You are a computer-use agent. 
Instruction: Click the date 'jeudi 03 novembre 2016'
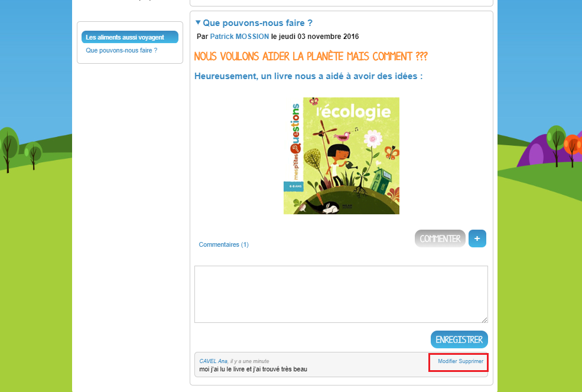[319, 37]
